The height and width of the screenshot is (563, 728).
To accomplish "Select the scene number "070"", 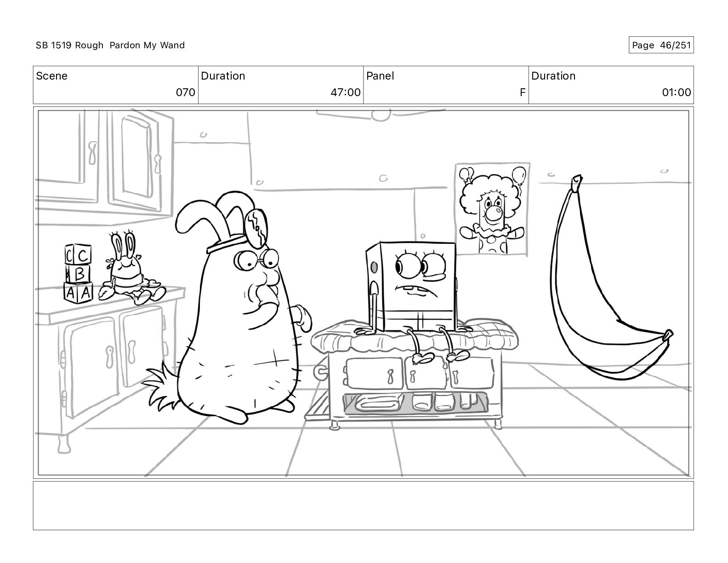I will (186, 92).
